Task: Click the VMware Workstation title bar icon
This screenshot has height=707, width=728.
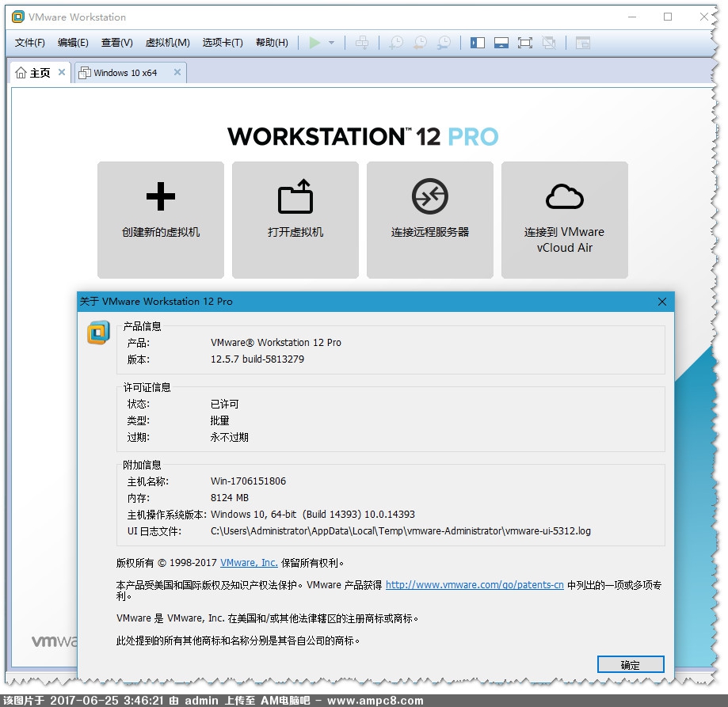Action: click(x=17, y=17)
